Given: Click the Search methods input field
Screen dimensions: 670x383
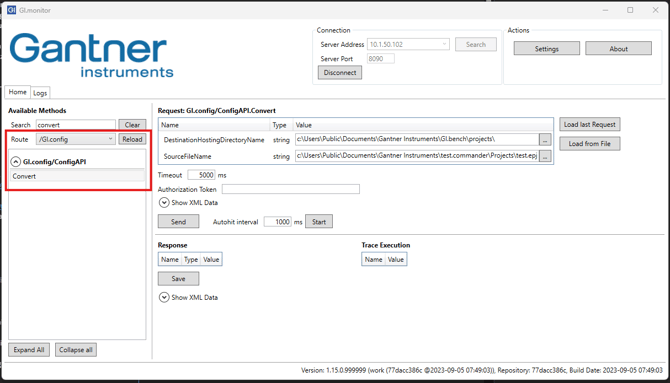Looking at the screenshot, I should coord(76,125).
